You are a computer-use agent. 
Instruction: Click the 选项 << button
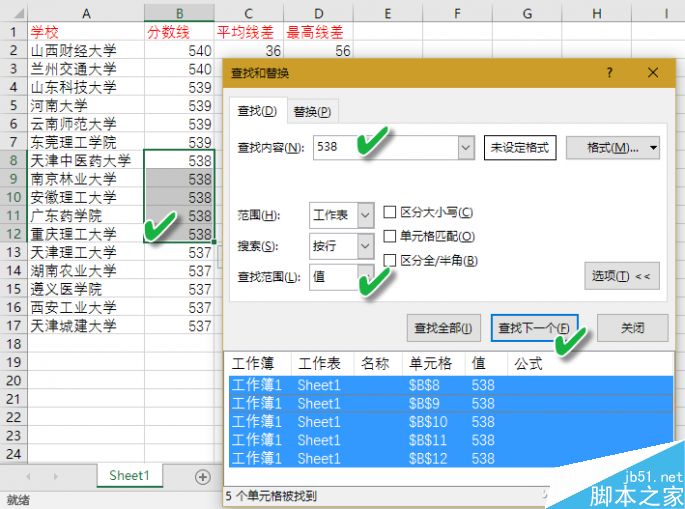(621, 276)
